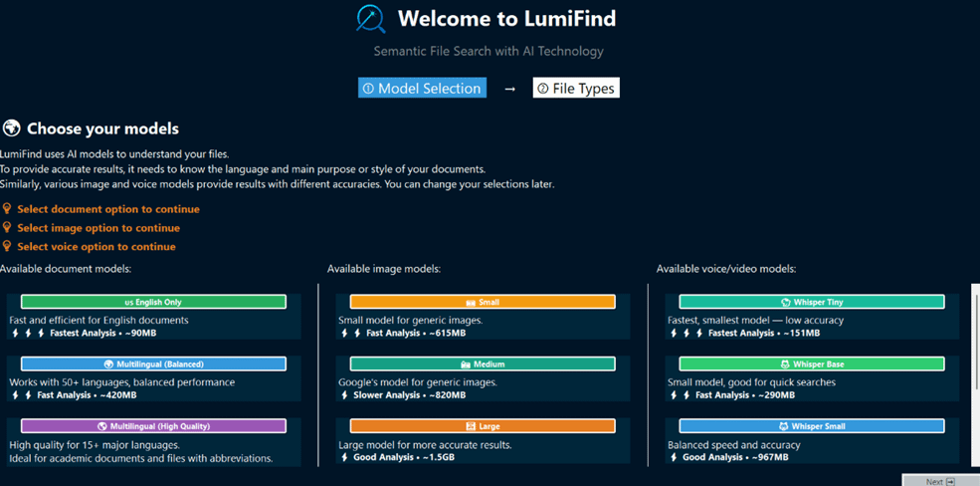
Task: Click the step-one icon in Model Selection
Action: pyautogui.click(x=368, y=89)
